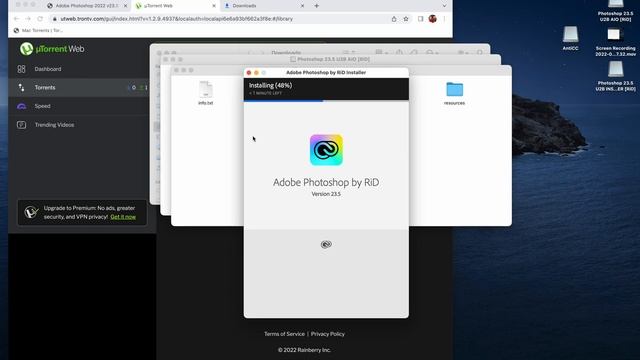This screenshot has width=640, height=360.
Task: Select Photoshop 23.5 U2B INS...ER [RiD] desktop volume
Action: 615,76
